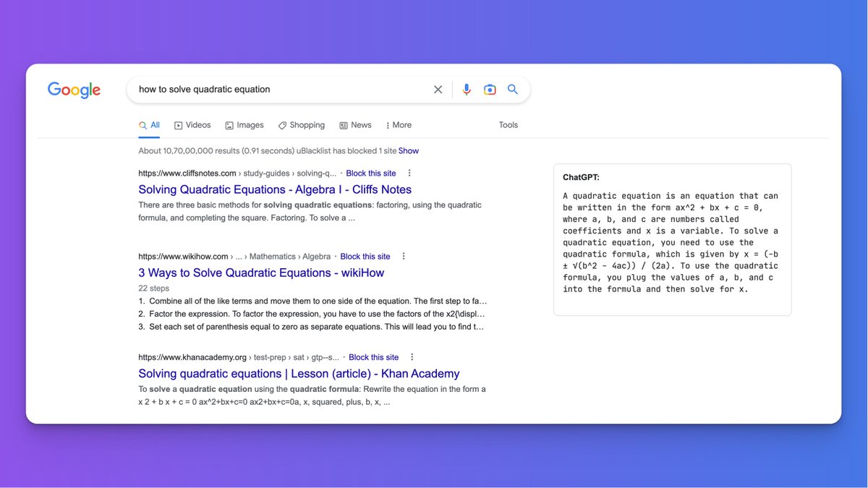Block this site for cliffsnotes.com

tap(371, 174)
